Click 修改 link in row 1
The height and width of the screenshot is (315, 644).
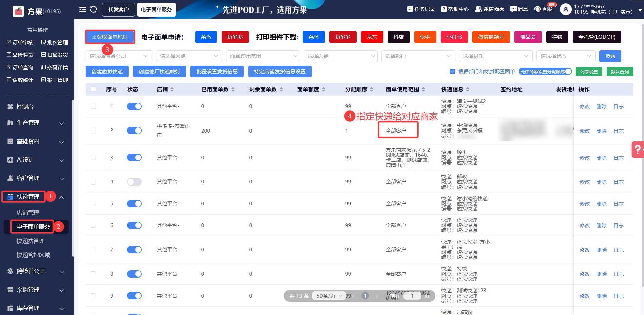(x=585, y=107)
